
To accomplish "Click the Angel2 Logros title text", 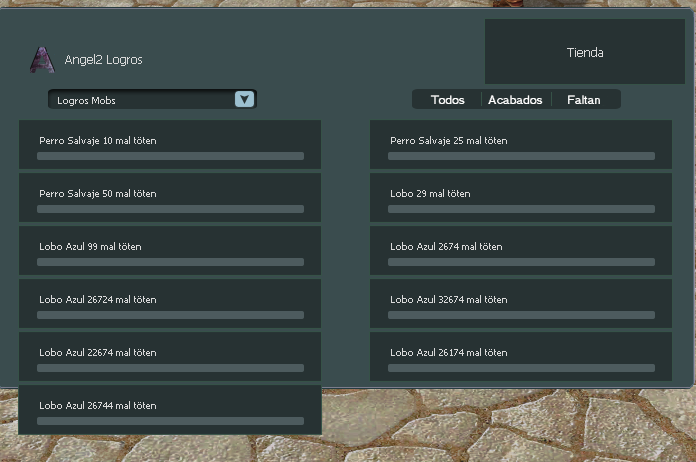I will click(x=103, y=60).
